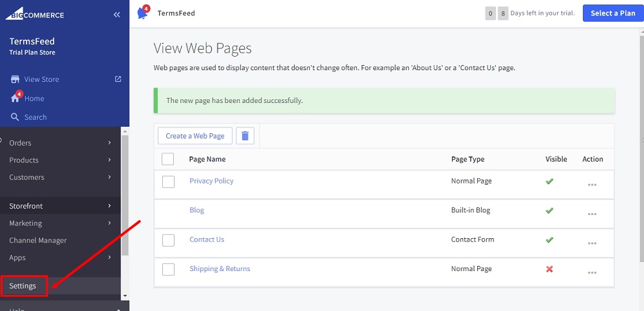
Task: Click sidebar scrollbar down arrow
Action: tap(125, 296)
